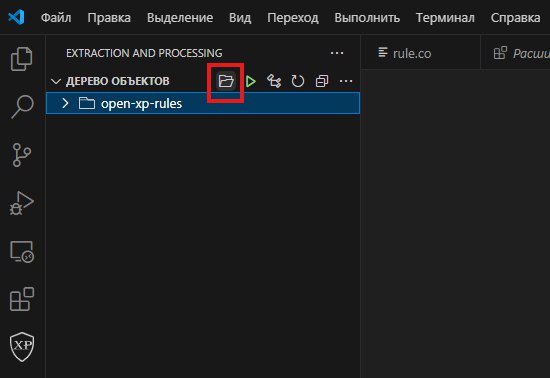Screen dimensions: 550x378
Task: Open the Выделение menu
Action: [x=180, y=18]
